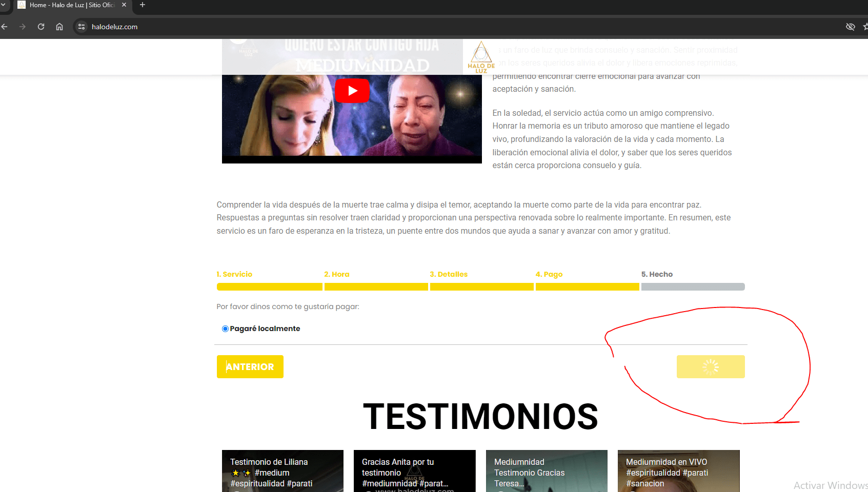Switch to the Home - Halo de Luz tab
Image resolution: width=868 pixels, height=492 pixels.
[72, 5]
